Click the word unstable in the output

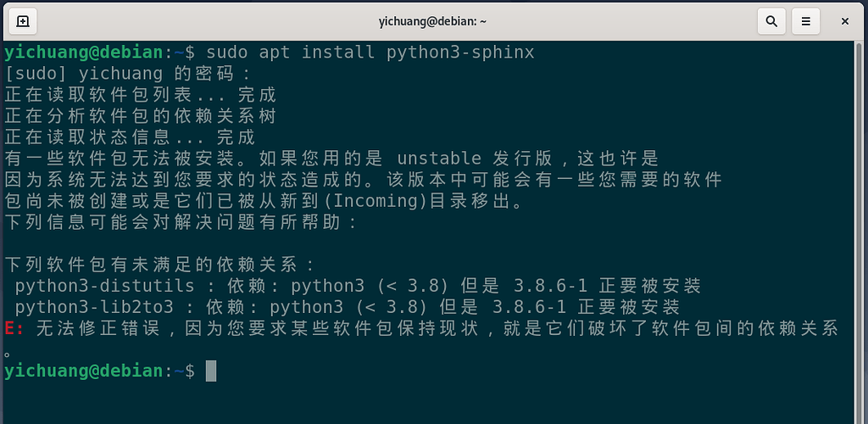(x=439, y=159)
